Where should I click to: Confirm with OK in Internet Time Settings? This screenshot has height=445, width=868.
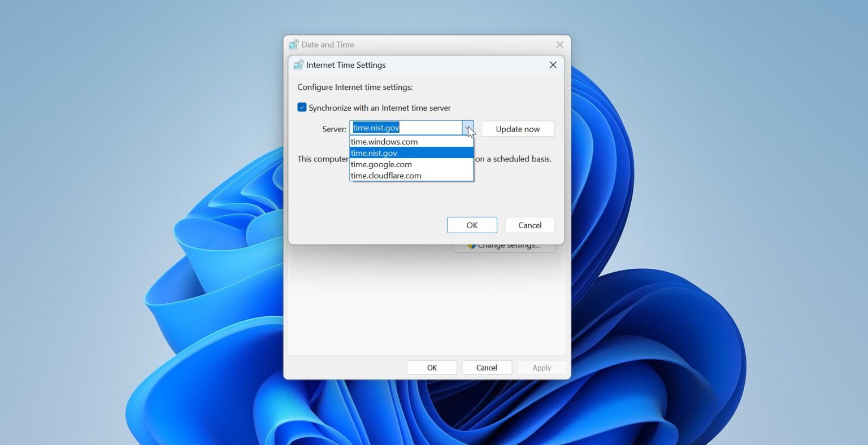[x=472, y=225]
